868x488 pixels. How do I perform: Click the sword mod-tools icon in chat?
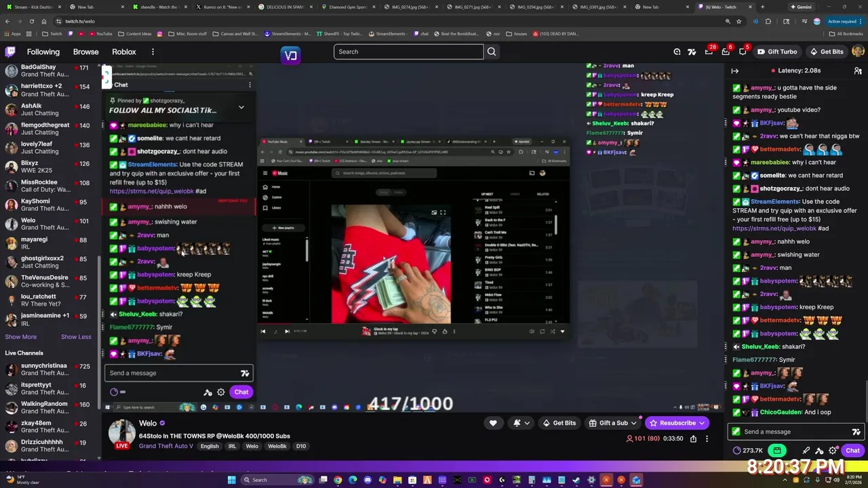(x=806, y=450)
